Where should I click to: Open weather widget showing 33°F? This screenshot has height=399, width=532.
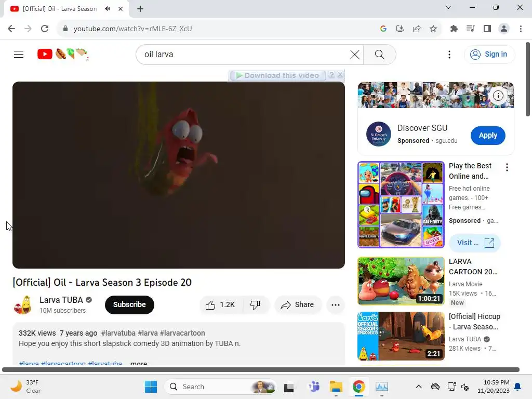click(25, 387)
